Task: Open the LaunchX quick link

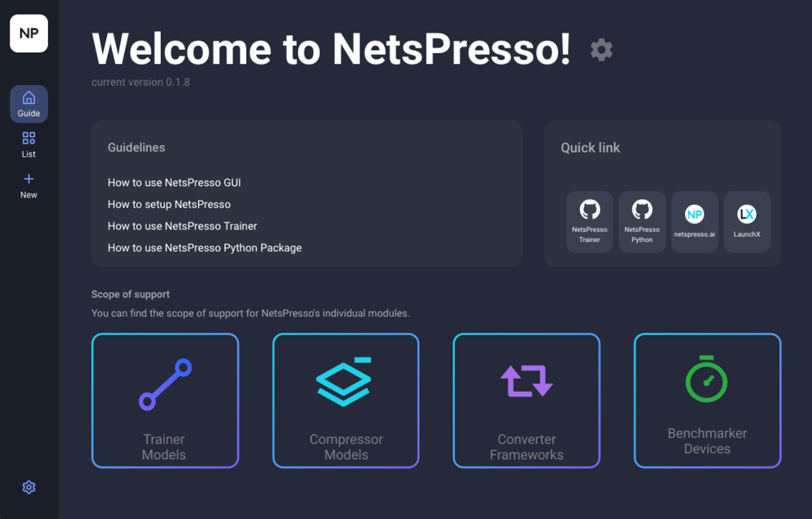Action: [x=746, y=221]
